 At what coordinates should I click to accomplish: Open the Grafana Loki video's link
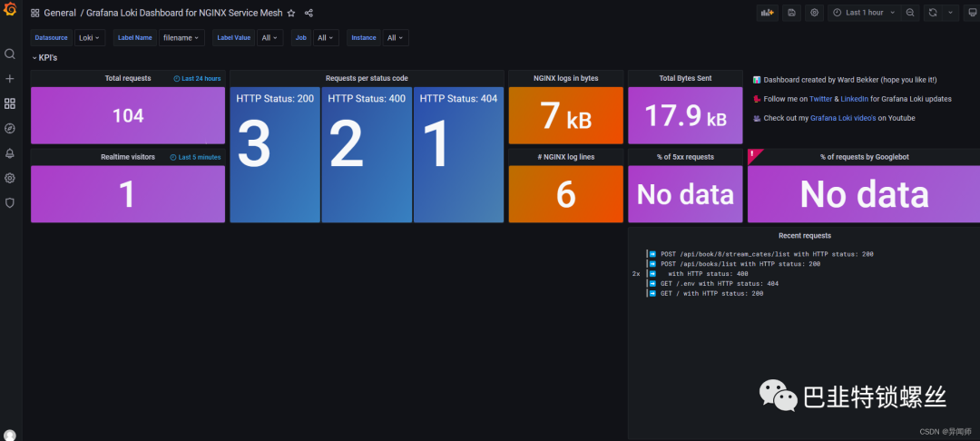pos(843,118)
